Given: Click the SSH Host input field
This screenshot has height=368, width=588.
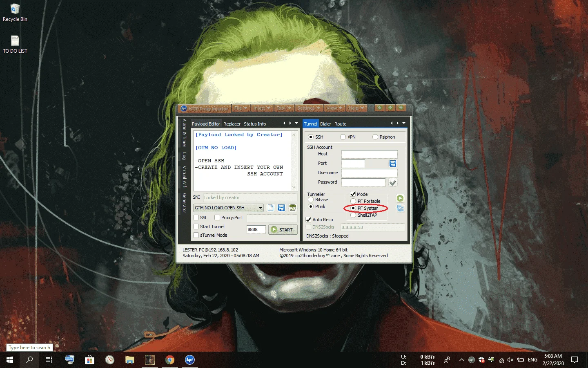Looking at the screenshot, I should 369,154.
